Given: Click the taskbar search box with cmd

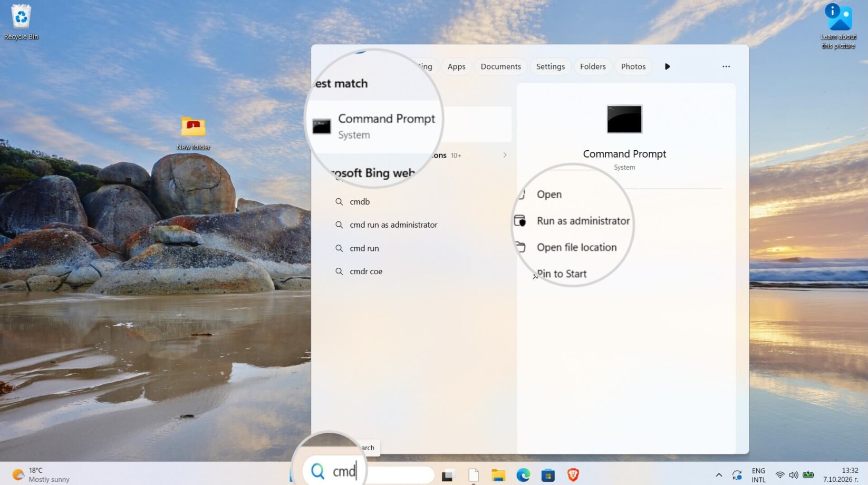Looking at the screenshot, I should click(369, 472).
